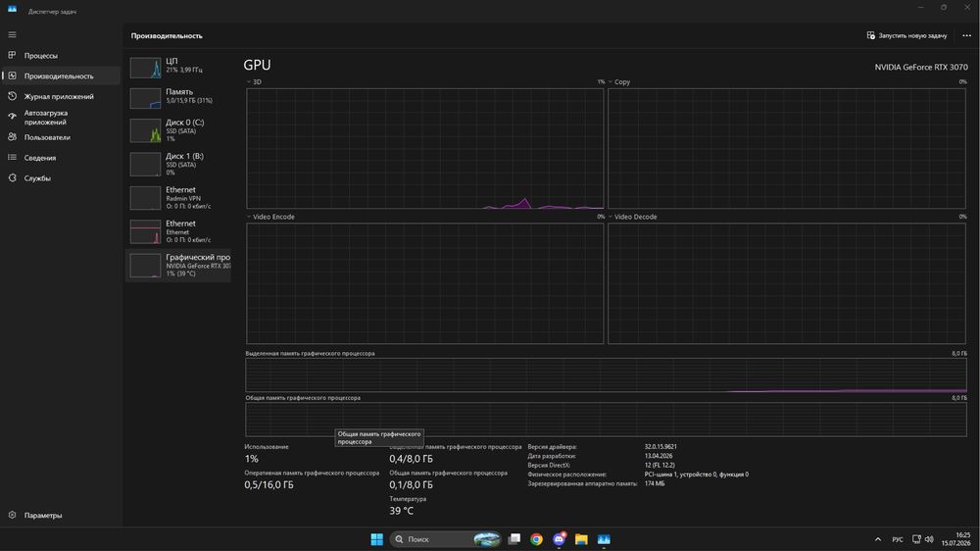This screenshot has width=980, height=551.
Task: Click the 0,4/8,0 ГБ dedicated memory value
Action: [x=411, y=459]
